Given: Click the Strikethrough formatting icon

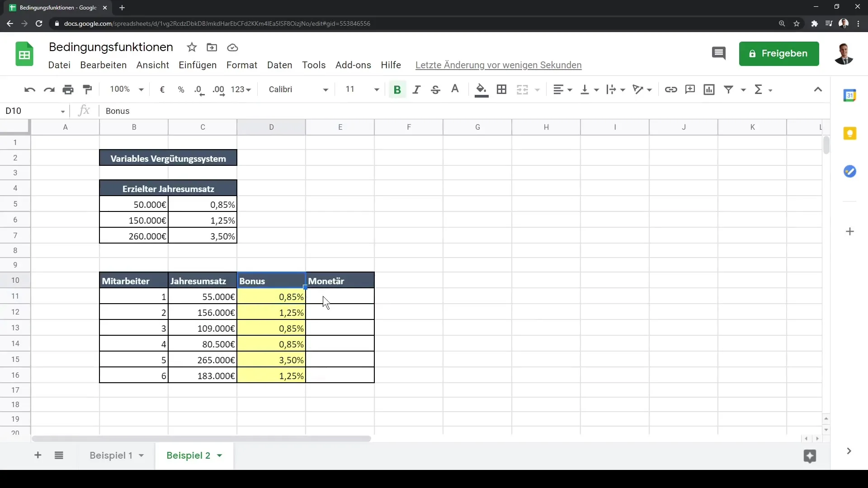Looking at the screenshot, I should pos(435,89).
